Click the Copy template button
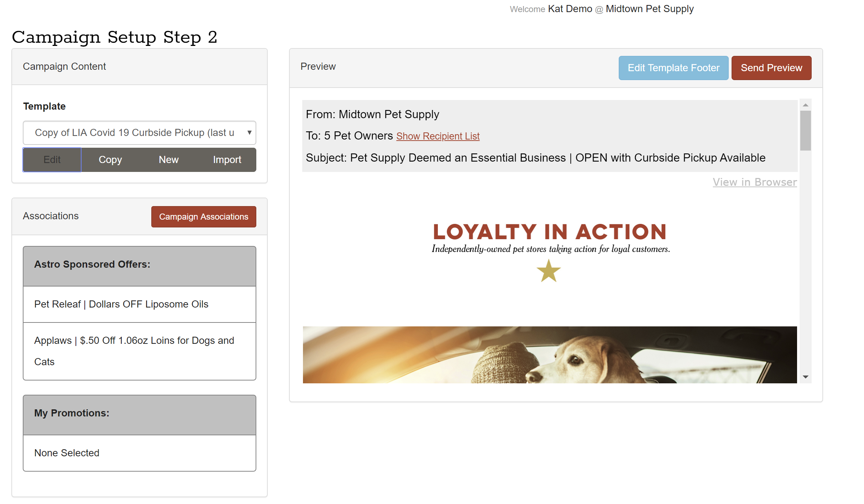This screenshot has width=864, height=504. 110,160
